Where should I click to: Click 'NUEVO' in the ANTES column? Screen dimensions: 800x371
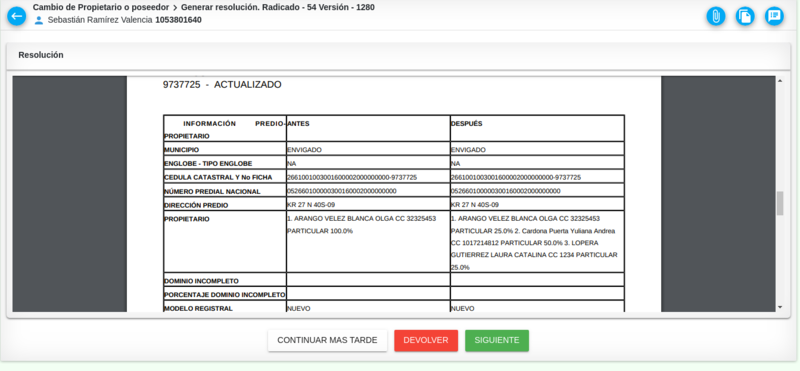(298, 309)
